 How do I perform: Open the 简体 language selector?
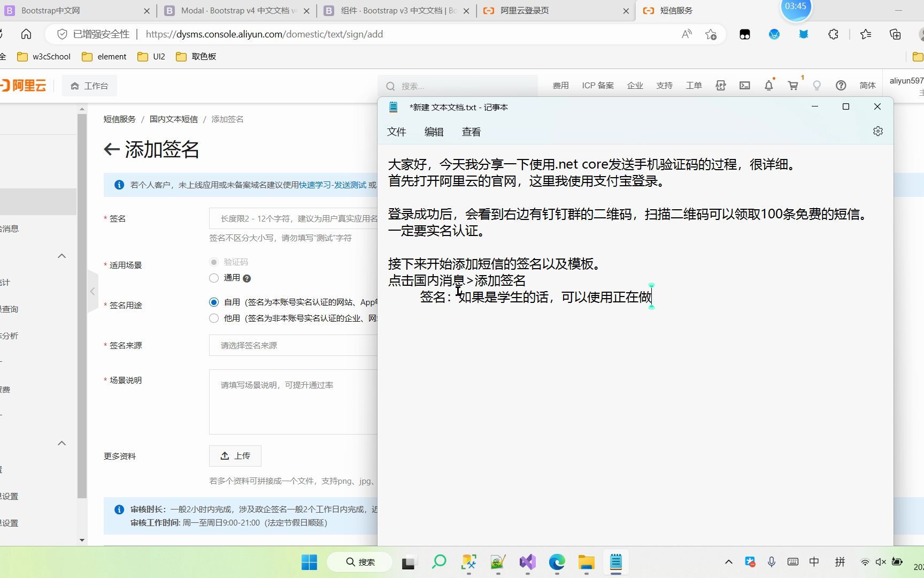(867, 86)
